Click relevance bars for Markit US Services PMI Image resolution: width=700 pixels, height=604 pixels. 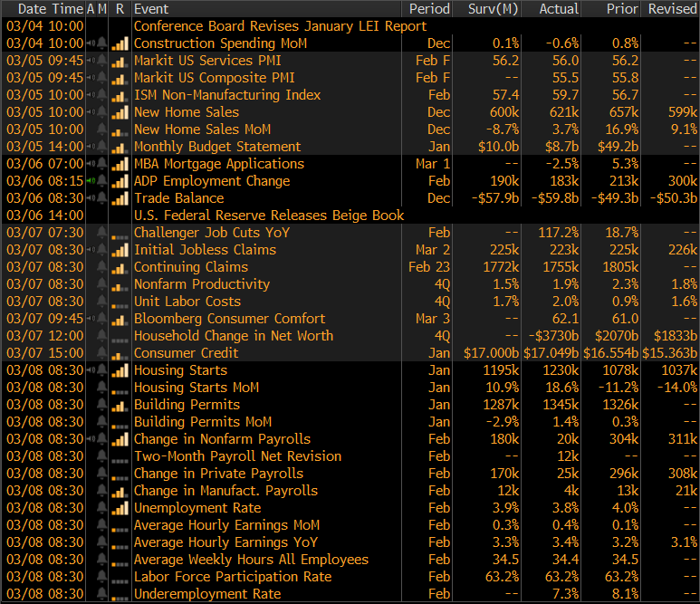(x=120, y=61)
